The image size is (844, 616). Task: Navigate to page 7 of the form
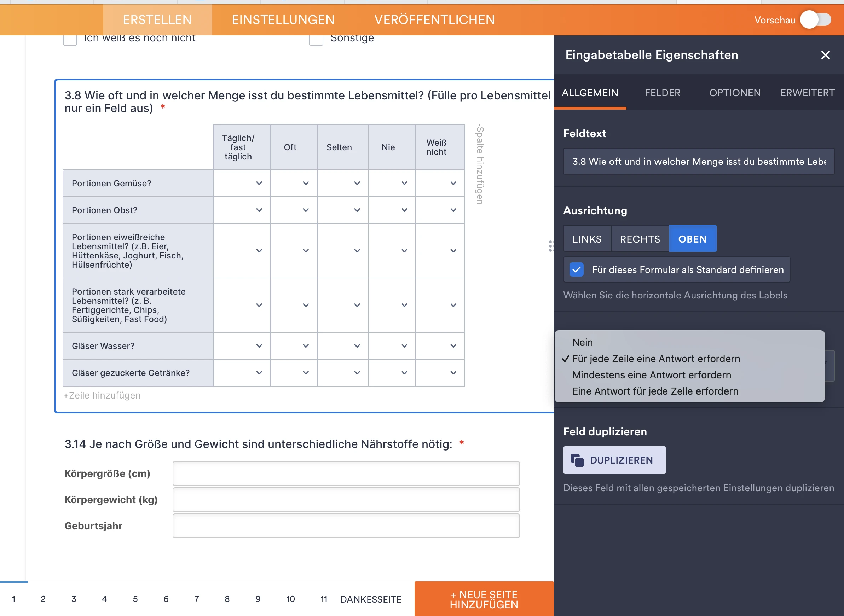197,599
